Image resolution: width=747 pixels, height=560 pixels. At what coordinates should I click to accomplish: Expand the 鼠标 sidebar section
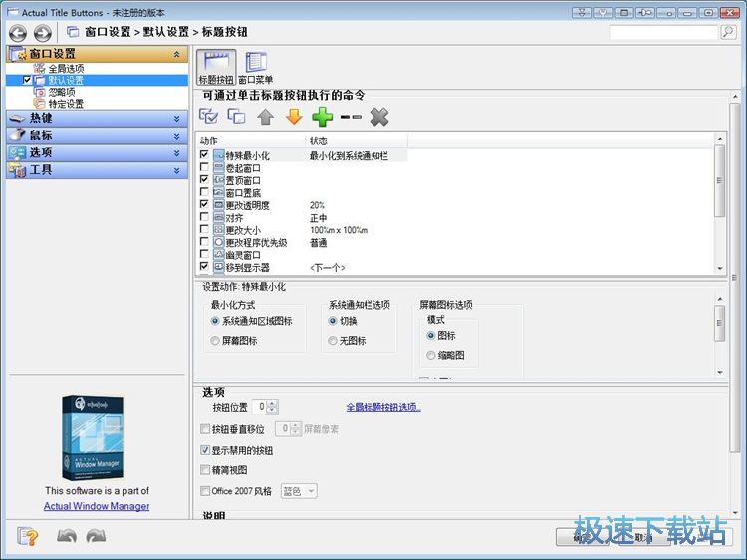coord(96,135)
